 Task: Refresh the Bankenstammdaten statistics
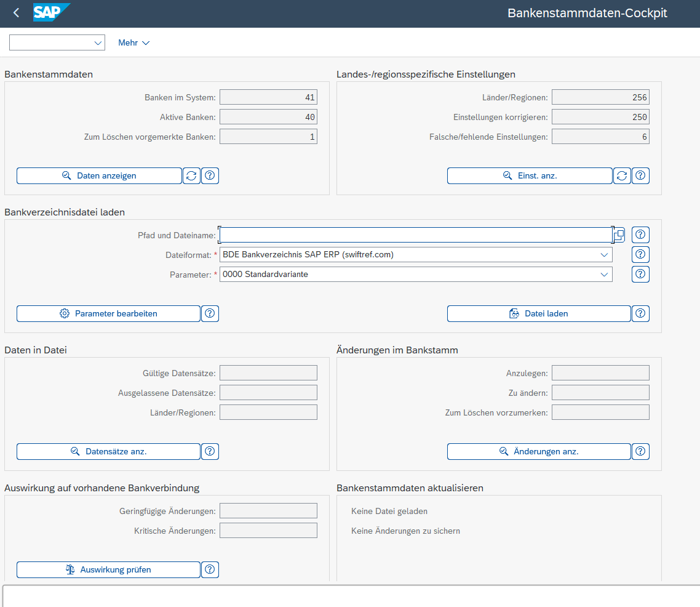point(191,175)
